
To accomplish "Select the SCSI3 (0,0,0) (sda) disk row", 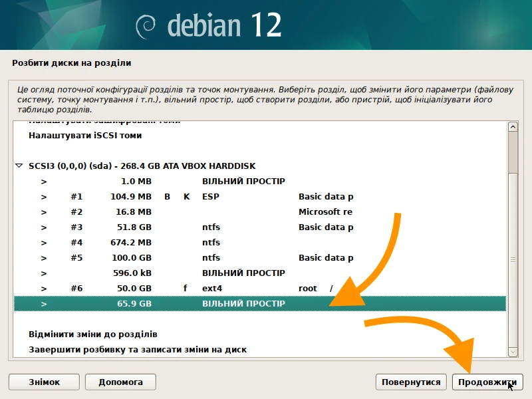I will 260,166.
